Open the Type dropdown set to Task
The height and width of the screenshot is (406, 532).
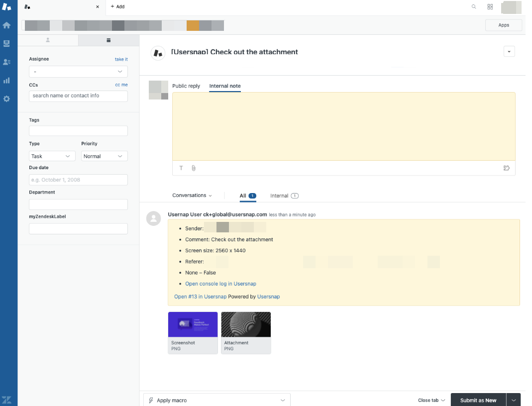[x=52, y=156]
